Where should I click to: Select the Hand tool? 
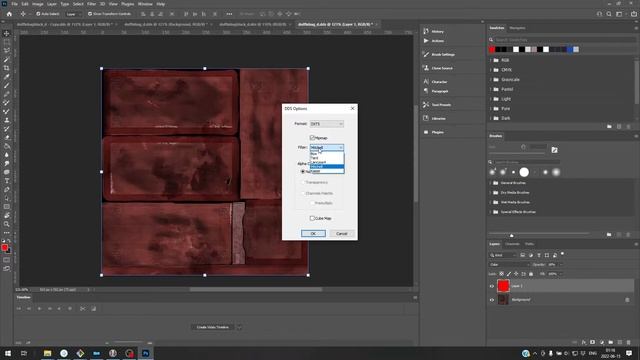pos(7,215)
